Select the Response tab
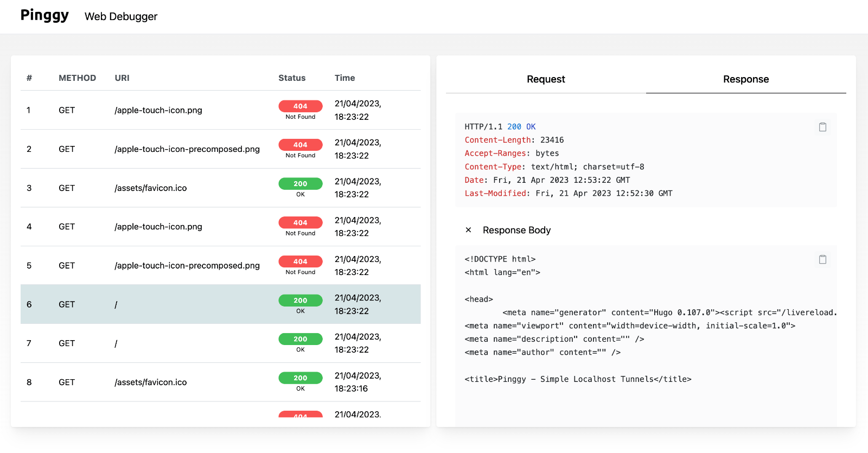This screenshot has width=868, height=453. [x=745, y=79]
